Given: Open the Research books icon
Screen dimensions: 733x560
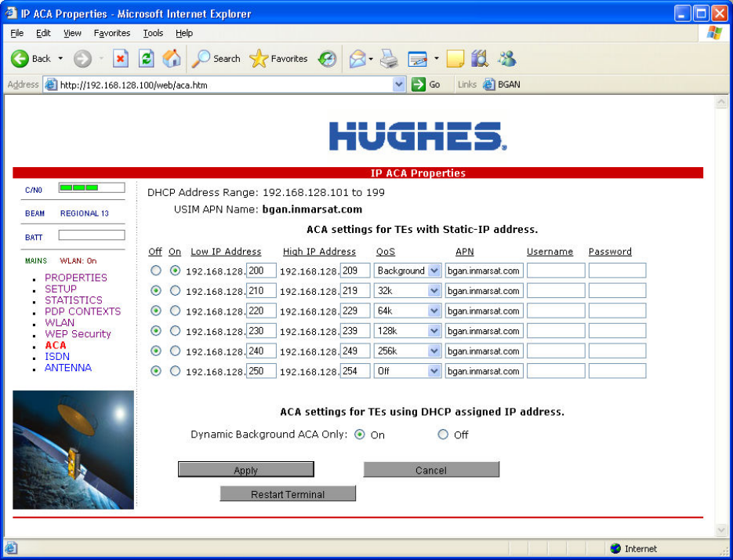Looking at the screenshot, I should [x=480, y=59].
